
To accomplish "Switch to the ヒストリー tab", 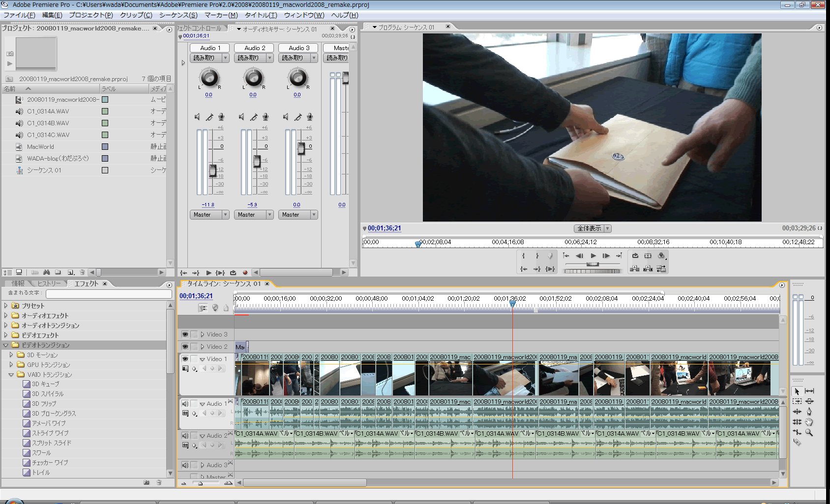I will point(49,283).
